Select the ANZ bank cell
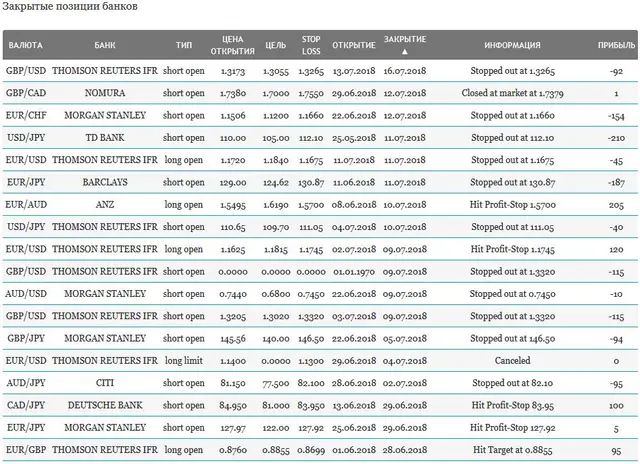 click(105, 204)
